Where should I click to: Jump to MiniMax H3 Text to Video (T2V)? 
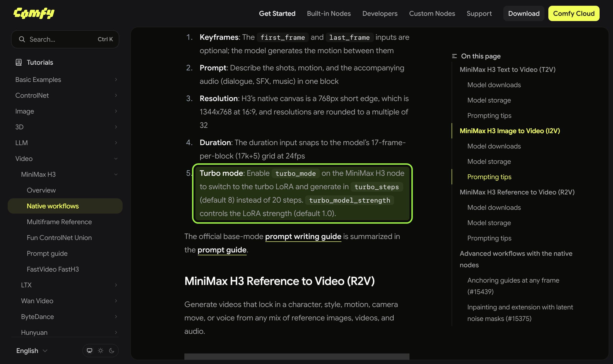(x=507, y=69)
